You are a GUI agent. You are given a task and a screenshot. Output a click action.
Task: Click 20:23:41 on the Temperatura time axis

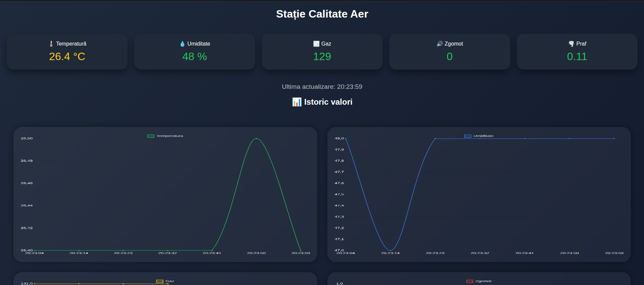coord(212,253)
